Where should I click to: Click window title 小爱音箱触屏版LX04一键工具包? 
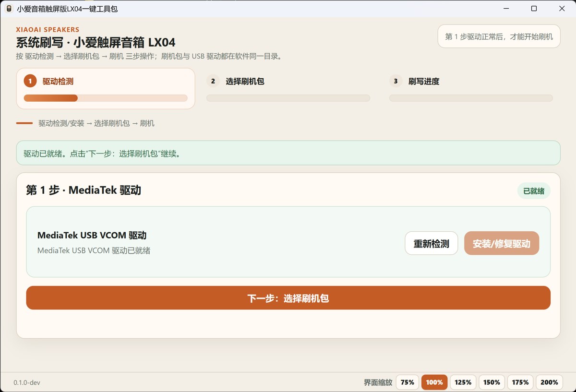tap(67, 9)
